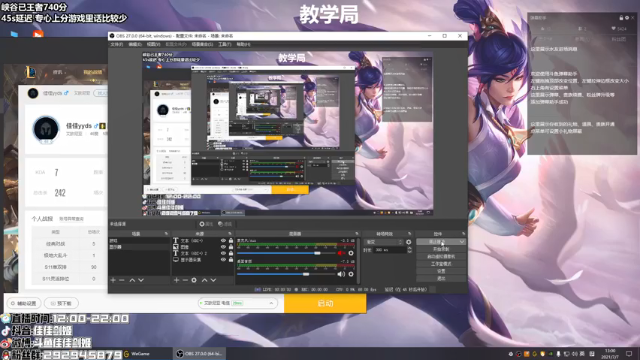The width and height of the screenshot is (640, 360).
Task: Open the 场景集合(S) menu in OBS
Action: tap(202, 44)
